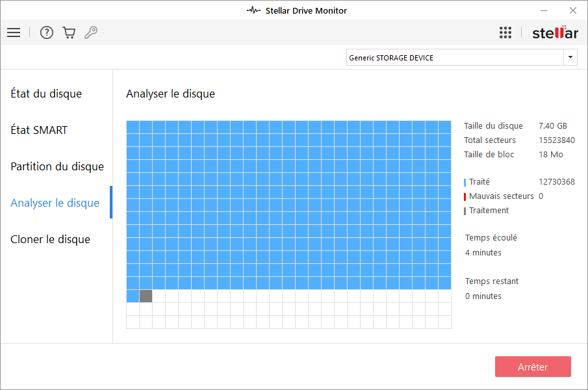
Task: Open the shopping cart purchase icon
Action: [69, 32]
